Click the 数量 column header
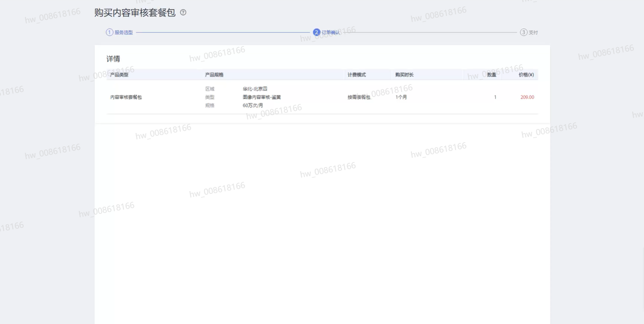644x324 pixels. click(x=491, y=75)
